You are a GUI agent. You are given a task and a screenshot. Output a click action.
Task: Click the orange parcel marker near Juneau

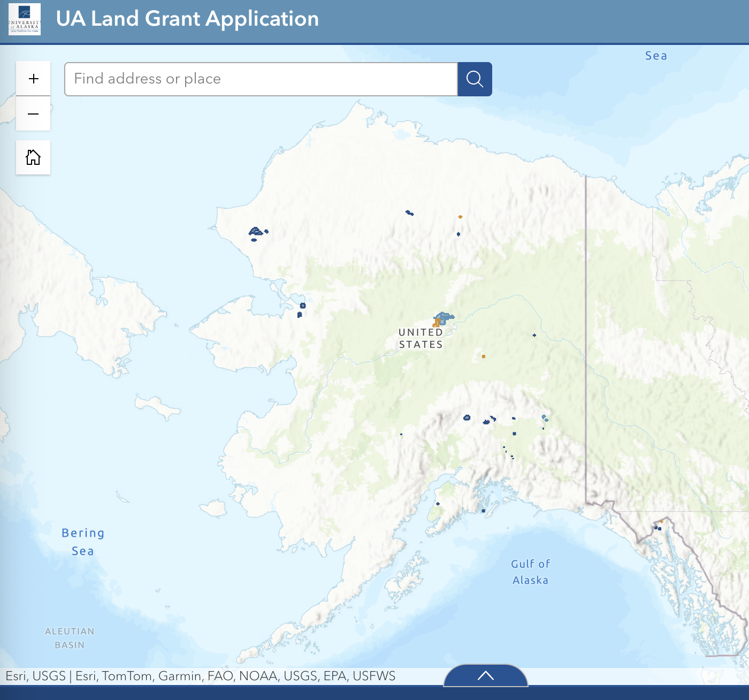pyautogui.click(x=662, y=521)
